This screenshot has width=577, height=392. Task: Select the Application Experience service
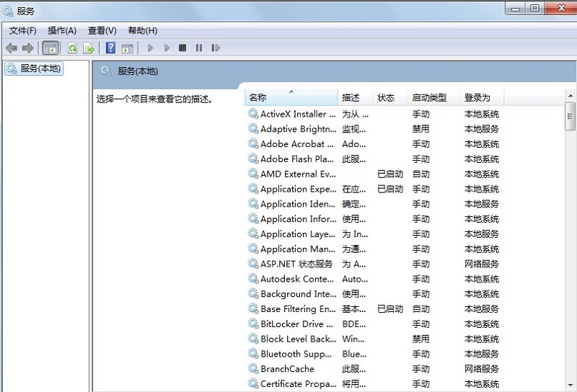[374, 189]
